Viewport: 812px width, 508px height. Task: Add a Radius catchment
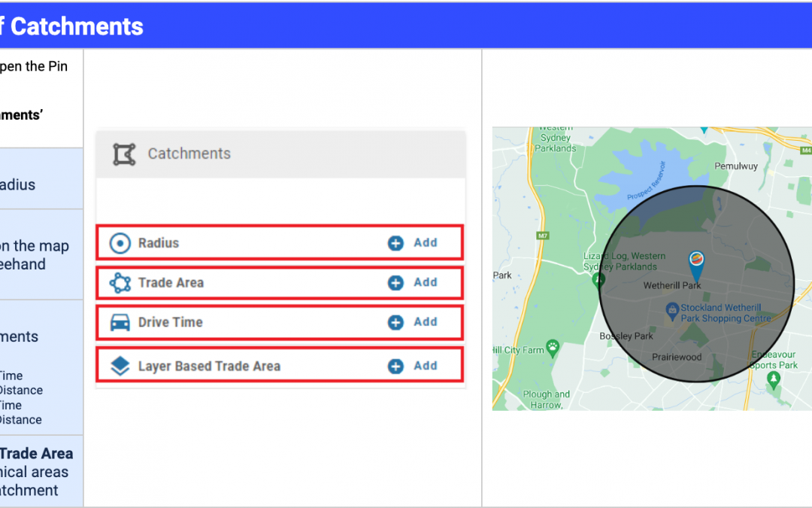tap(425, 243)
